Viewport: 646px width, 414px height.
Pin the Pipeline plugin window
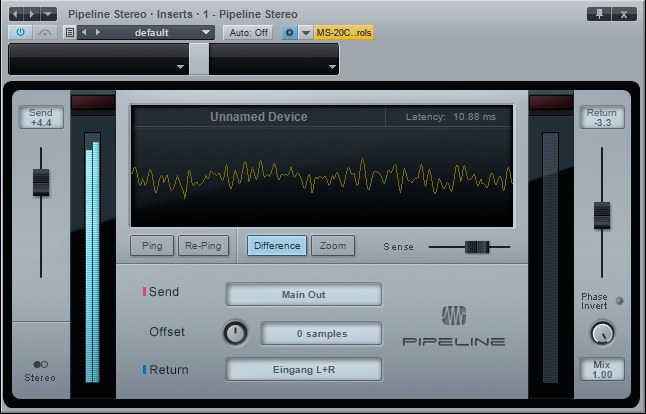coord(599,14)
